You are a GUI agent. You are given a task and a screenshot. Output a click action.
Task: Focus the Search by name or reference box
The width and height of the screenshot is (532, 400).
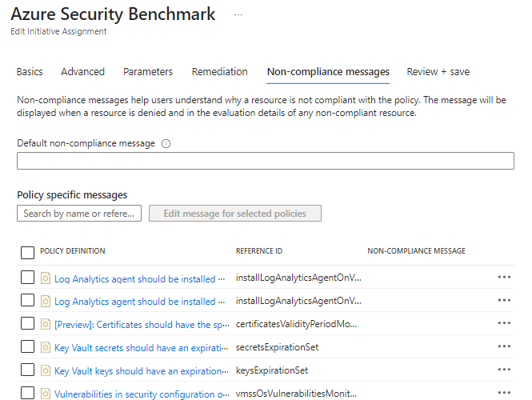[79, 214]
